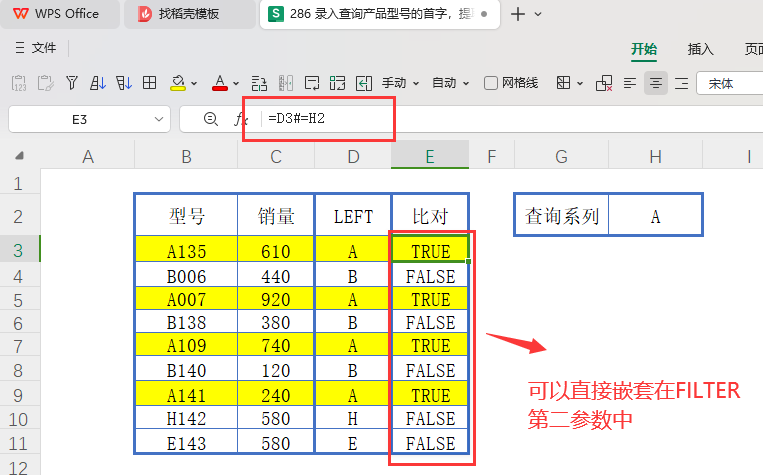Click cell H2 containing A

coord(655,216)
